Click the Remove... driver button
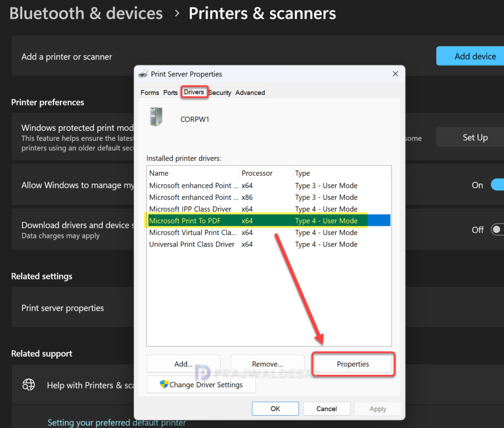This screenshot has height=428, width=504. [267, 364]
